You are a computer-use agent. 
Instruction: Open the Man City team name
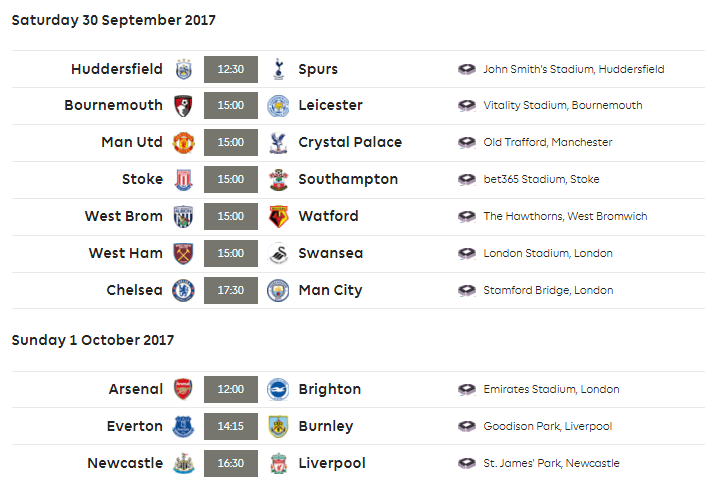[330, 290]
